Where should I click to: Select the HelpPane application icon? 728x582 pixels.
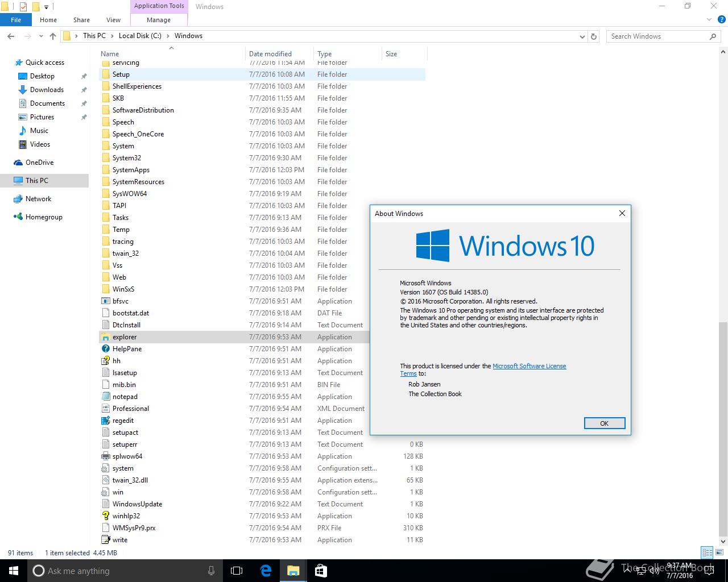(x=105, y=349)
